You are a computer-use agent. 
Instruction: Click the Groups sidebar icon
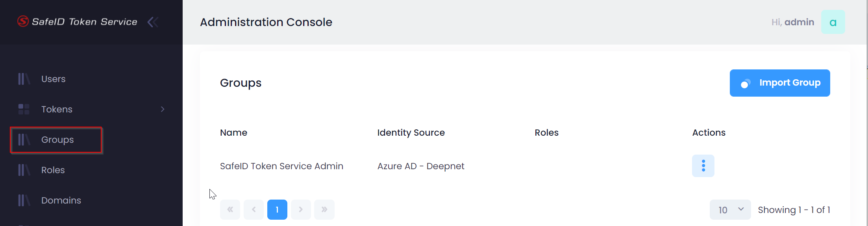pyautogui.click(x=24, y=140)
